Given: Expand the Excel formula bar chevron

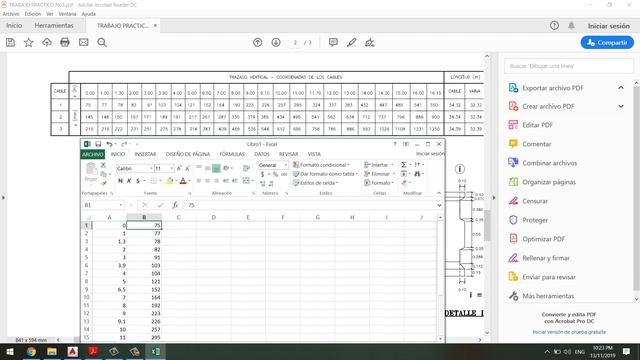Looking at the screenshot, I should click(x=439, y=205).
